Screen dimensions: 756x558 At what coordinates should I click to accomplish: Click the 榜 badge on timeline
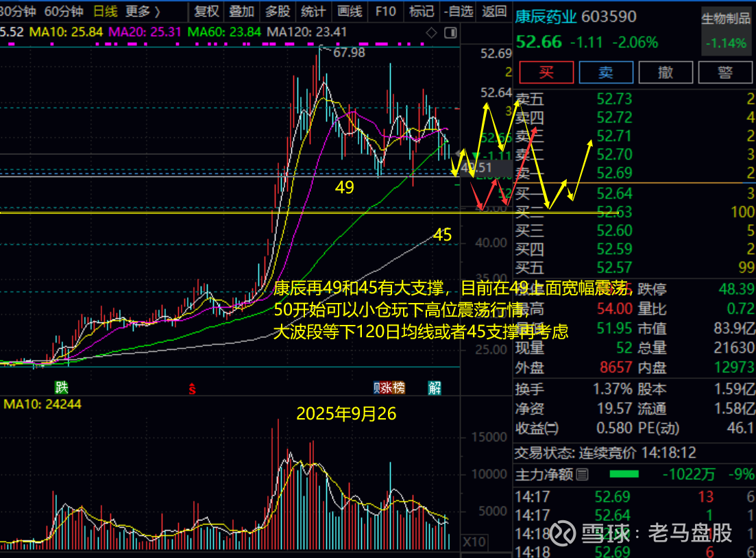(x=399, y=388)
